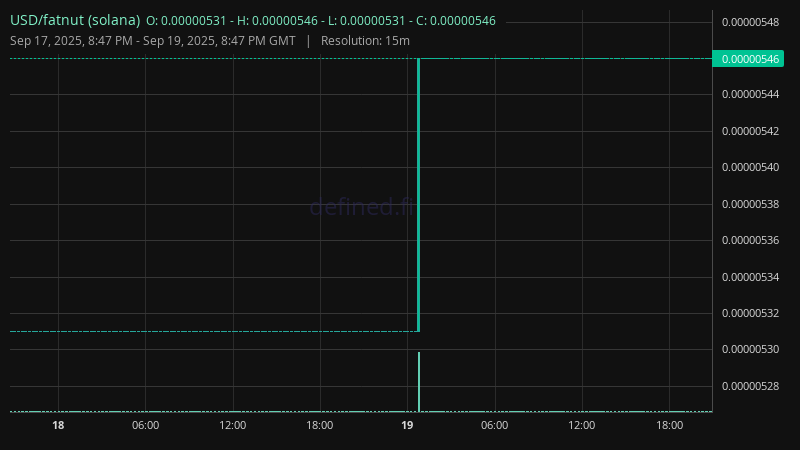
Task: Click the 0.00000538 price axis label
Action: (x=751, y=204)
